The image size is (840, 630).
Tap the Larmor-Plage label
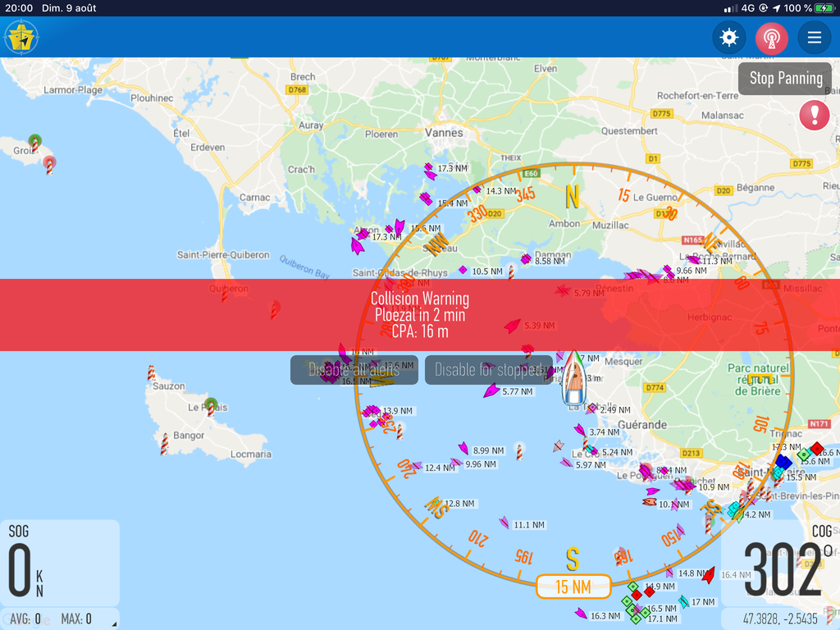tap(73, 90)
